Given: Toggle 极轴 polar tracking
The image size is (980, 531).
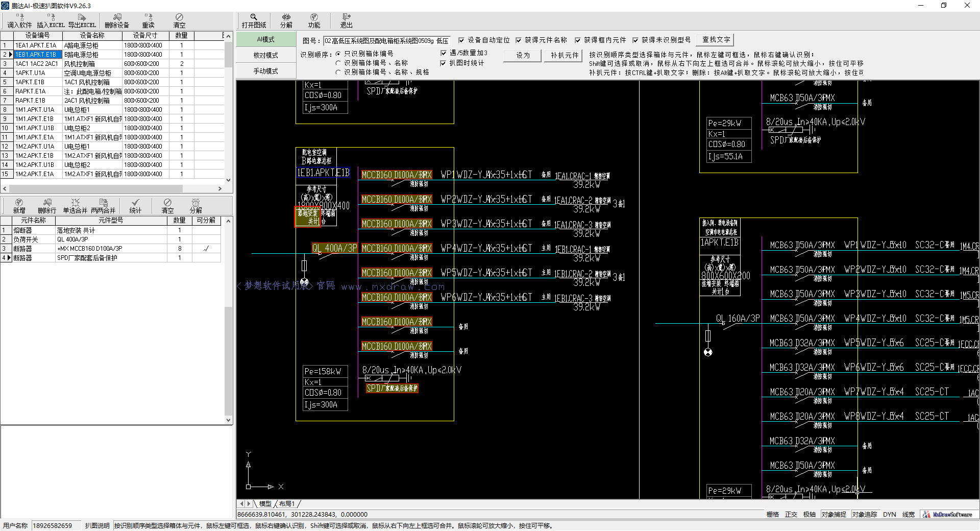Looking at the screenshot, I should [x=810, y=515].
